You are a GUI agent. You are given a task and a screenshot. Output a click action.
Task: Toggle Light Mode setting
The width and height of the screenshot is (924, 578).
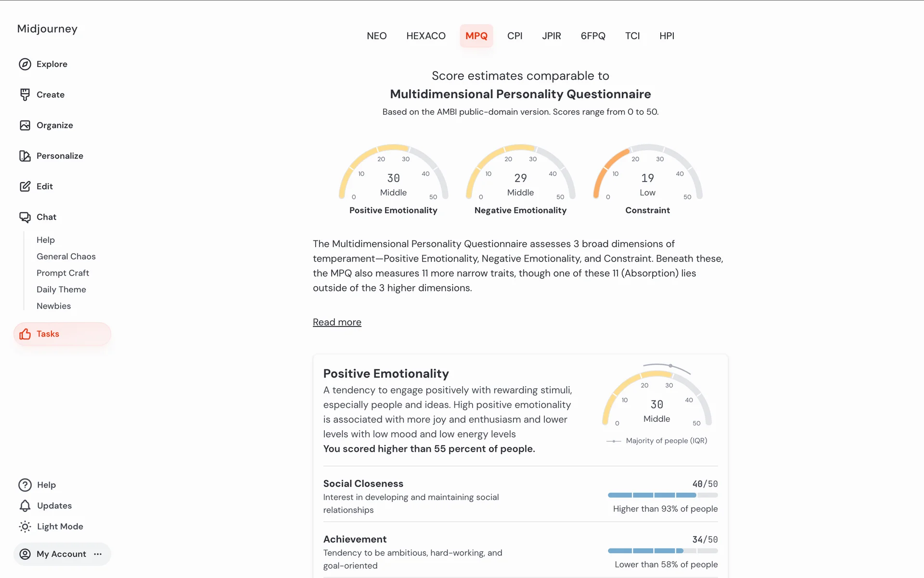pyautogui.click(x=51, y=526)
